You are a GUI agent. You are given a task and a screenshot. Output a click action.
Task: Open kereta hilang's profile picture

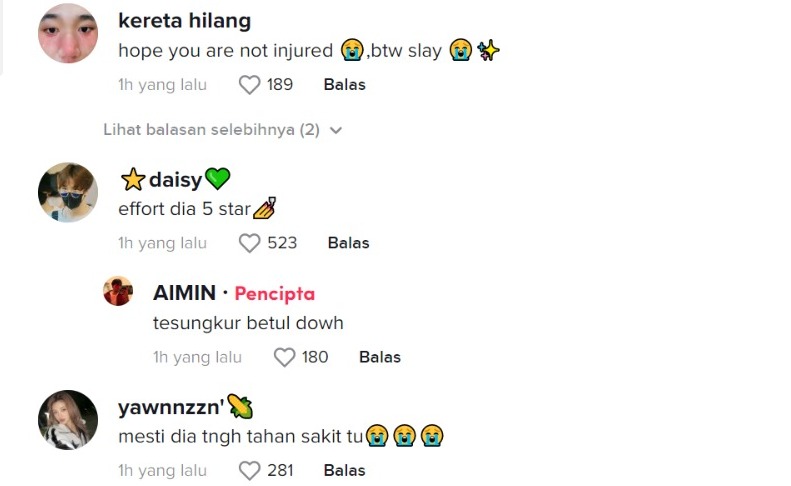(x=68, y=33)
